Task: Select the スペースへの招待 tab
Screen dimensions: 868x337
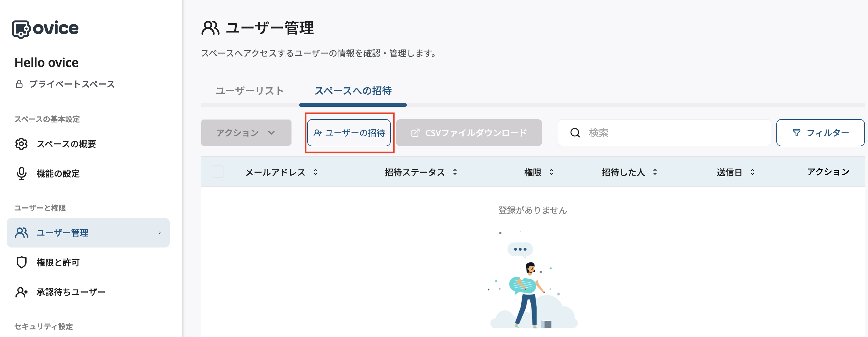Action: [353, 91]
